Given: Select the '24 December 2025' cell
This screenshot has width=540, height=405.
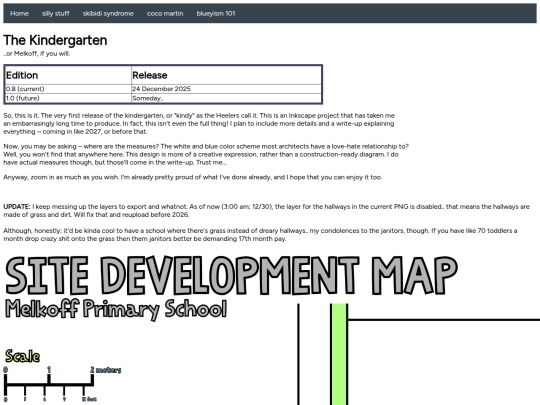Looking at the screenshot, I should pos(226,89).
